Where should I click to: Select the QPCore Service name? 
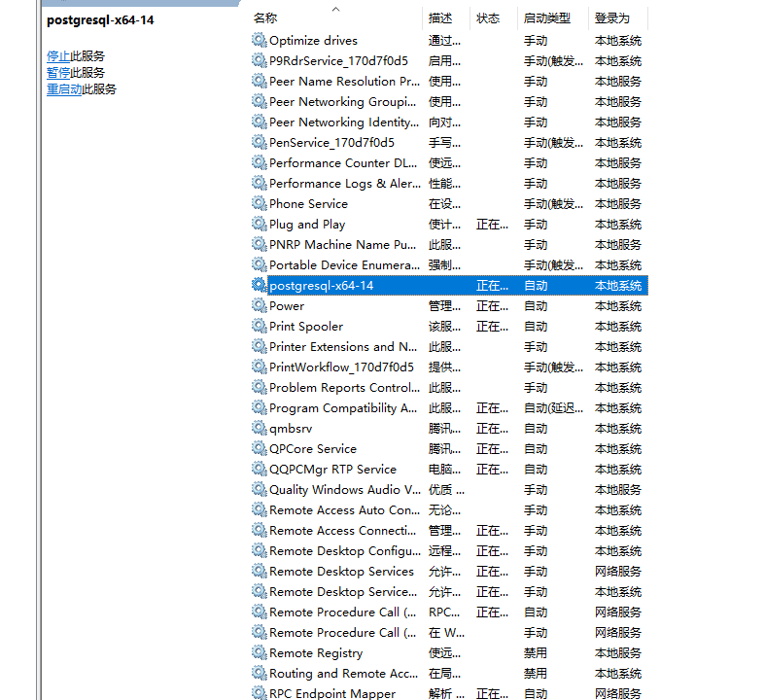point(313,449)
